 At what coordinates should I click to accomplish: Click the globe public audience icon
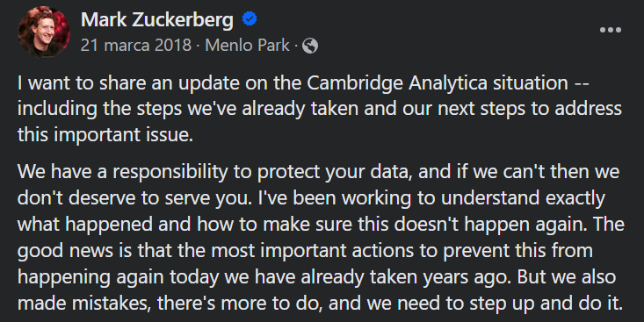(310, 46)
